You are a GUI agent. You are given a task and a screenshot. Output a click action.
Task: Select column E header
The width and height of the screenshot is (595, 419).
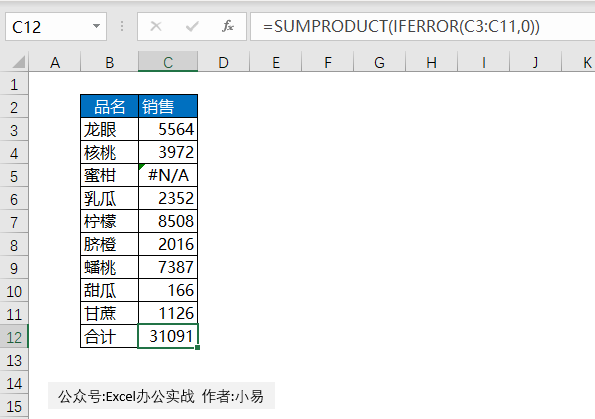(x=276, y=62)
